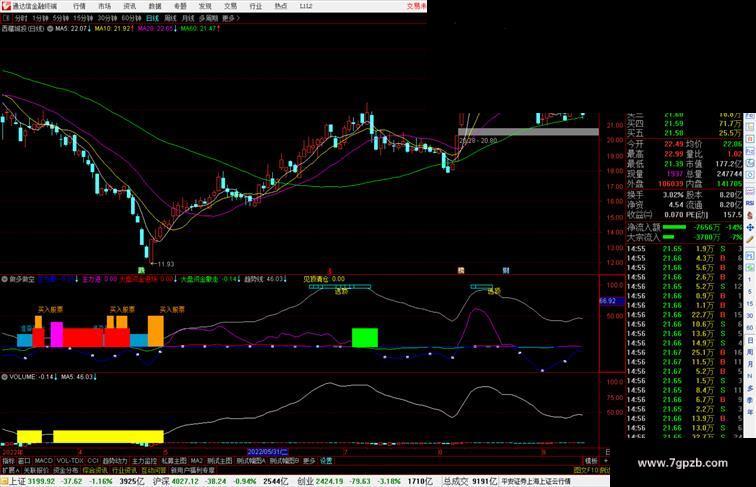Select 主力监控 indicator tab
Screen dimensions: 756x487
[x=144, y=461]
